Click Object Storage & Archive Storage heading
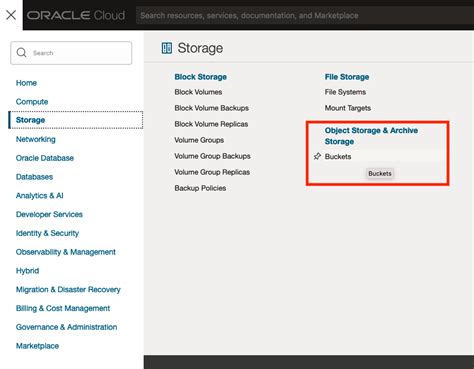The height and width of the screenshot is (369, 474). (x=371, y=136)
